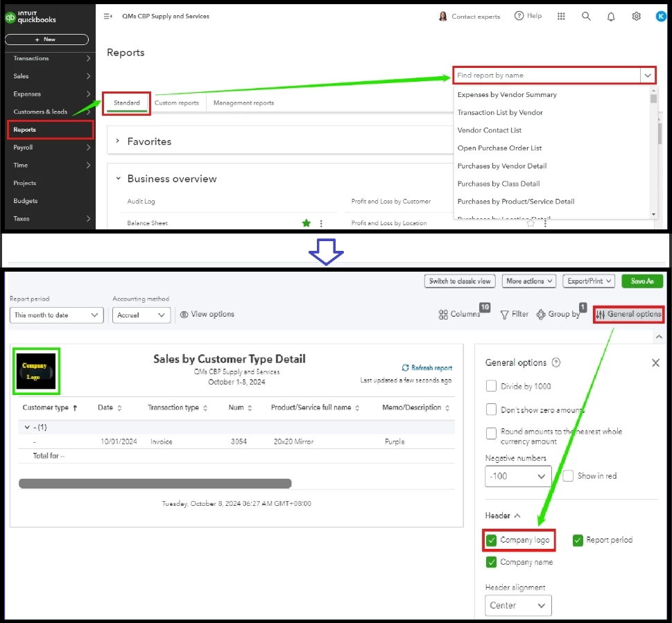Click the Contact experts avatar icon
Viewport: 672px width, 623px height.
(x=442, y=16)
